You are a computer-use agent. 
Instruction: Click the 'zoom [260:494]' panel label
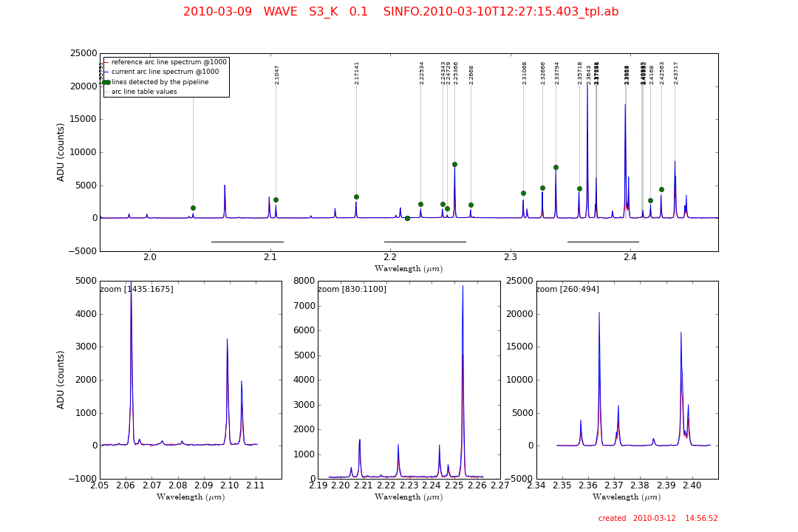(x=567, y=289)
